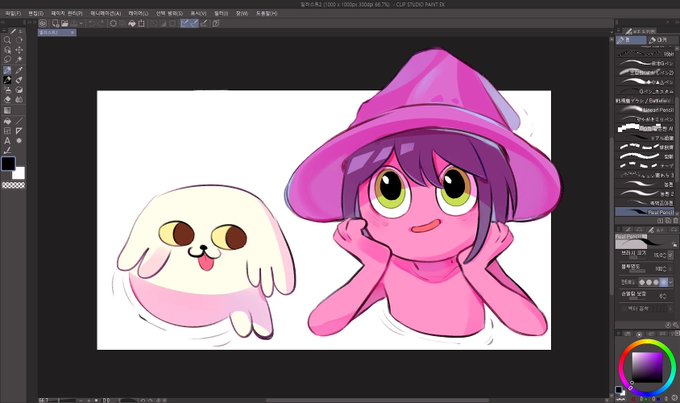Toggle the highlighted snap-to-ruler toolbar button
This screenshot has width=680, height=403.
185,23
